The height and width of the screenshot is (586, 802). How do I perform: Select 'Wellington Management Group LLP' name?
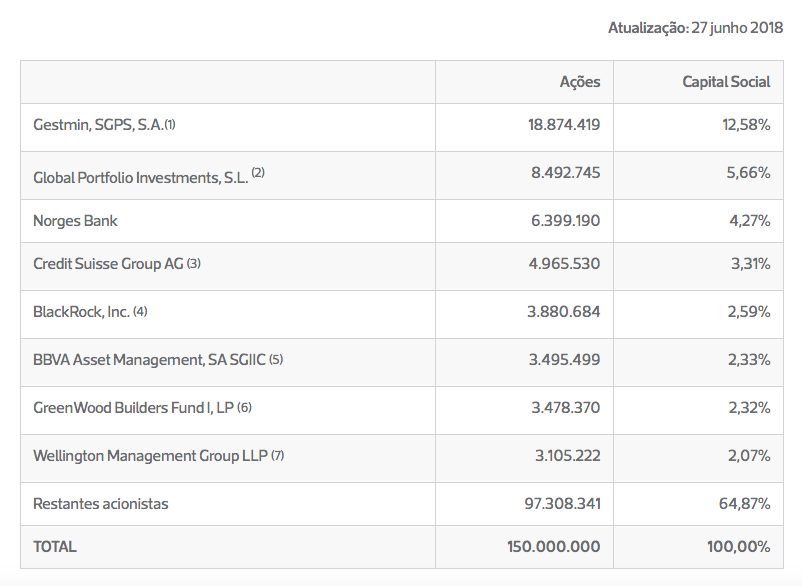point(150,456)
